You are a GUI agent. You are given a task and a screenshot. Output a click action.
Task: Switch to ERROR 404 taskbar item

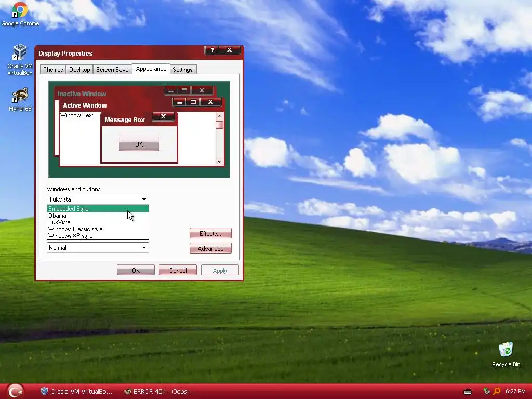159,391
